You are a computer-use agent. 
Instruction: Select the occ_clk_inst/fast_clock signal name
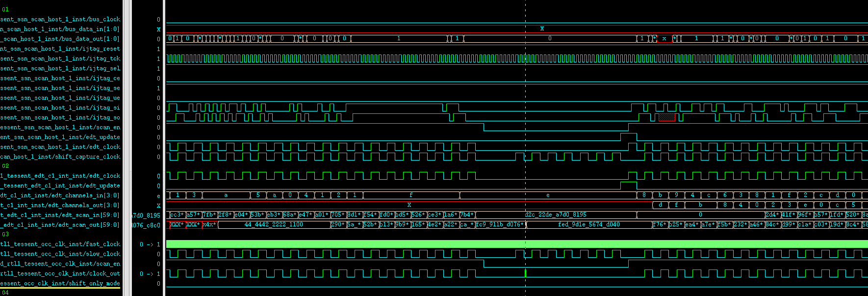60,244
